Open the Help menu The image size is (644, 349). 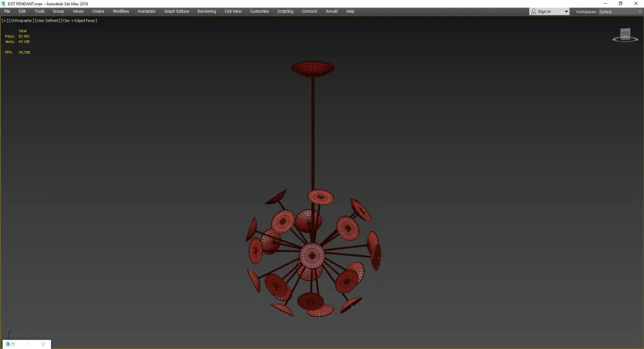tap(350, 11)
